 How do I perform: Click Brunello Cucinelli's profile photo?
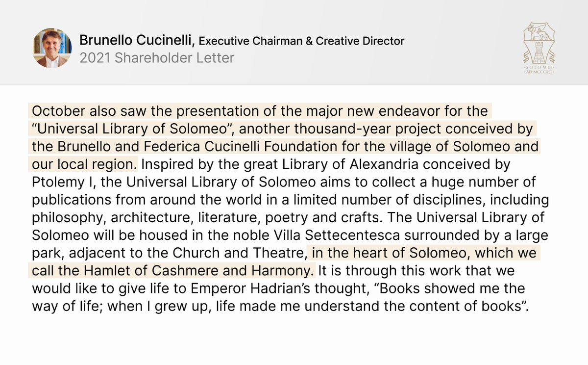coord(52,48)
